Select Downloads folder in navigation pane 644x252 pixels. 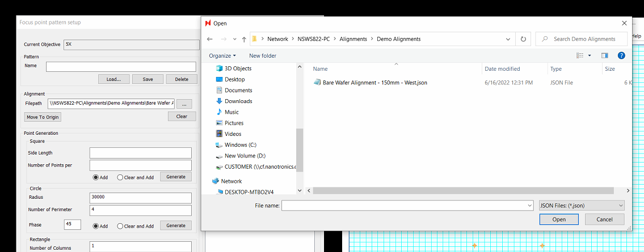(238, 101)
